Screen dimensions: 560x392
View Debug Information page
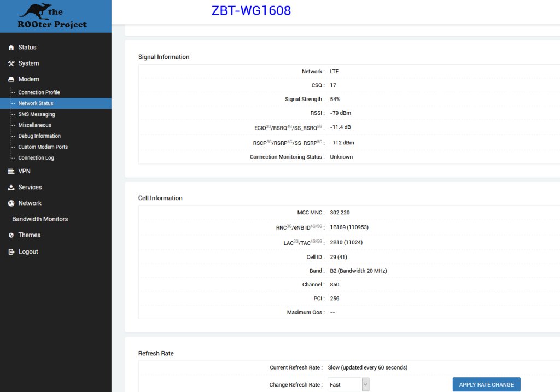click(x=39, y=136)
